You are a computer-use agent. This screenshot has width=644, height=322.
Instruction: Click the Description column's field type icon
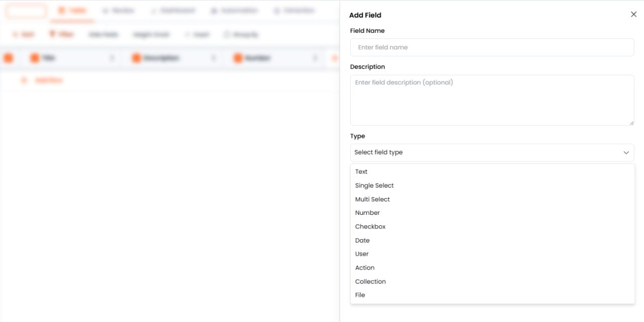click(x=136, y=57)
